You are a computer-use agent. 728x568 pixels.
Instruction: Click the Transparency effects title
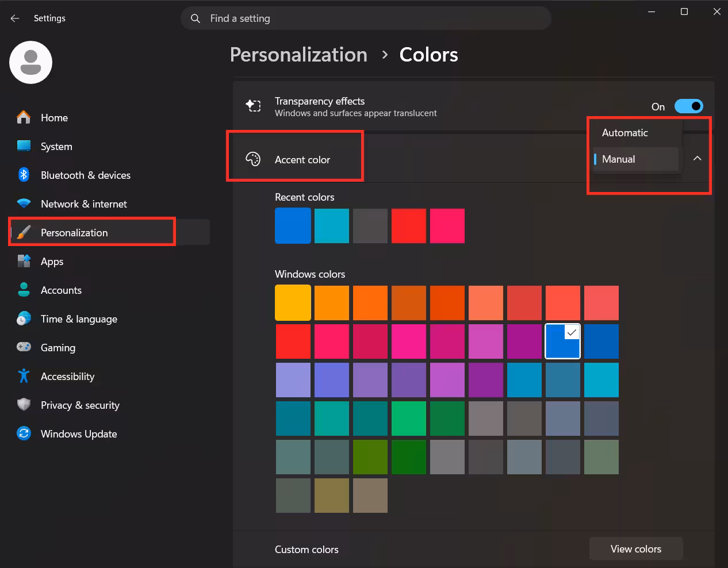tap(320, 101)
